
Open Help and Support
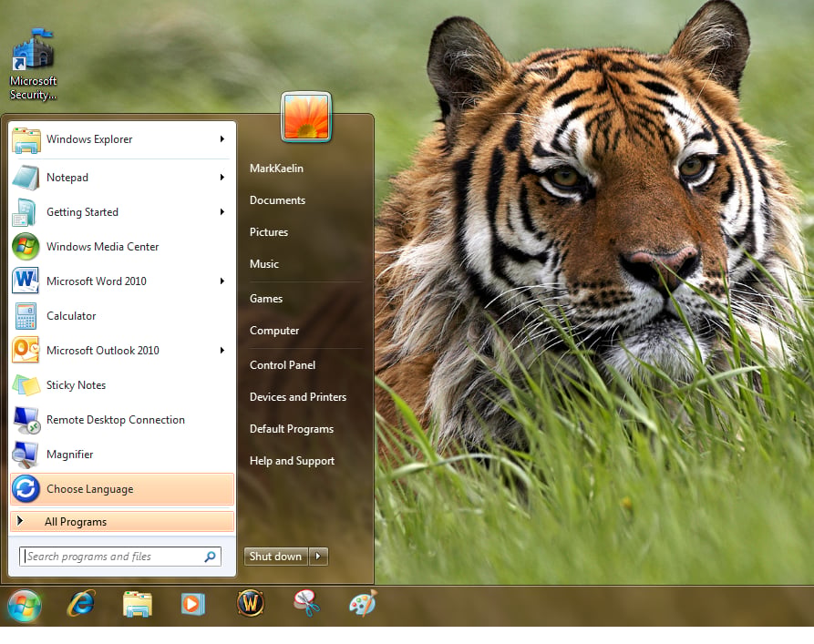coord(292,461)
